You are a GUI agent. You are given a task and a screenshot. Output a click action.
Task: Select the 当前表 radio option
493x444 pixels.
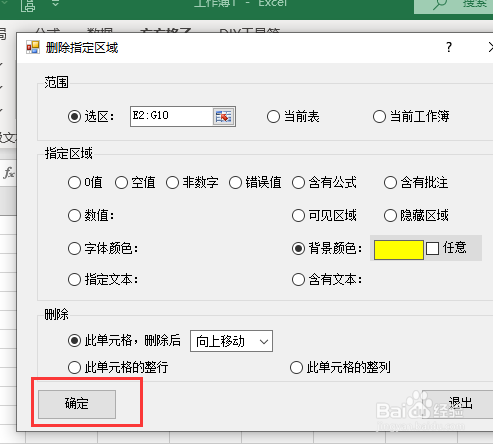tap(273, 117)
